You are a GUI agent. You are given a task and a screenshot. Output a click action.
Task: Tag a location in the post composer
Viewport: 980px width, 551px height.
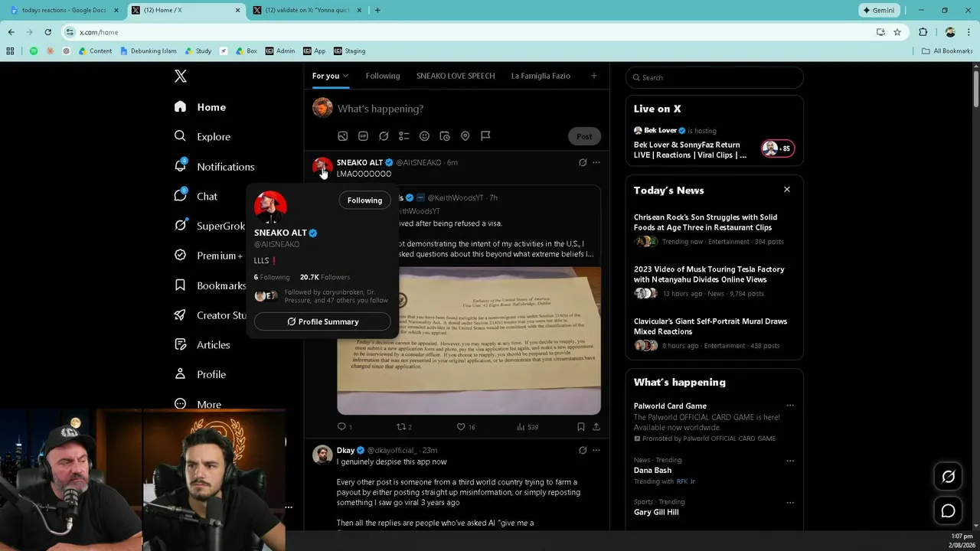tap(465, 136)
